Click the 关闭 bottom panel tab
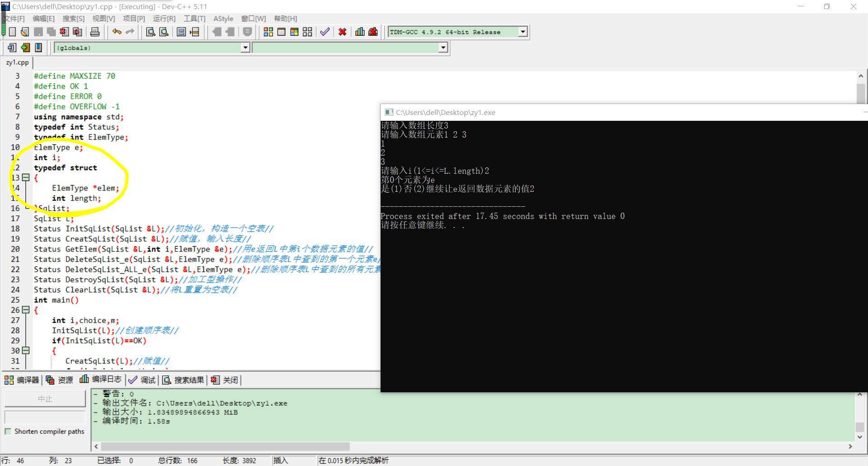 pos(225,380)
